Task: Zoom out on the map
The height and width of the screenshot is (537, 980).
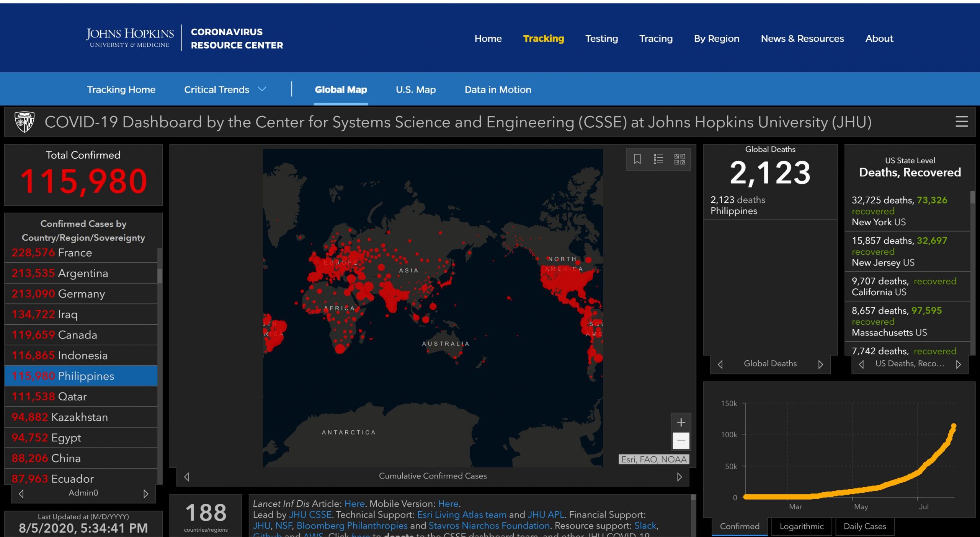Action: (681, 441)
